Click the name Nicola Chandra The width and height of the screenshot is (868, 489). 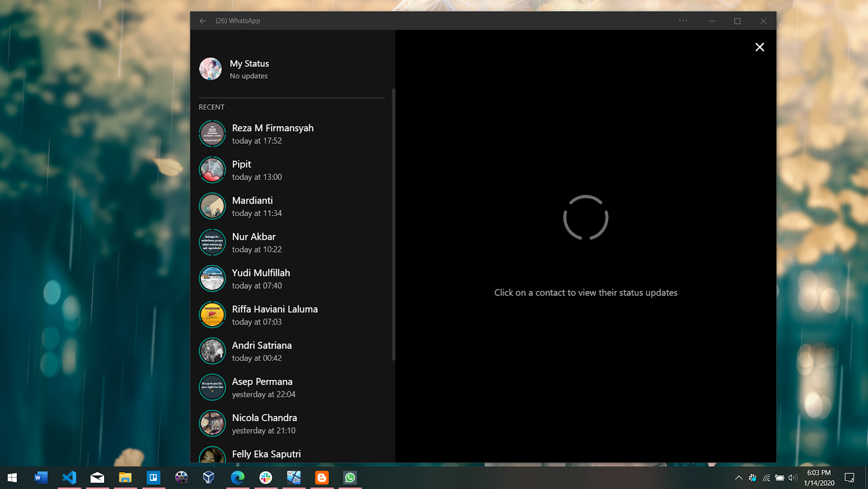pyautogui.click(x=265, y=418)
